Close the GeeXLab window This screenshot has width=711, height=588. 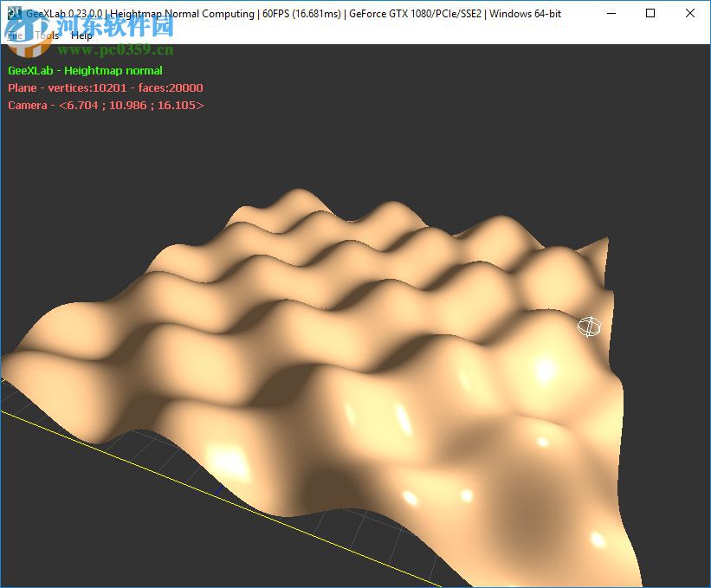pyautogui.click(x=688, y=13)
